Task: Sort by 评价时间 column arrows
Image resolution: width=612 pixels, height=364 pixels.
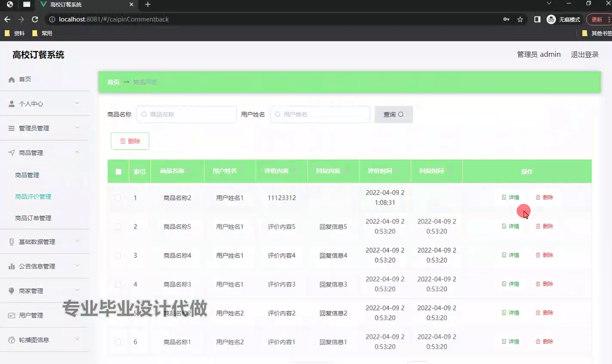Action: (x=397, y=171)
